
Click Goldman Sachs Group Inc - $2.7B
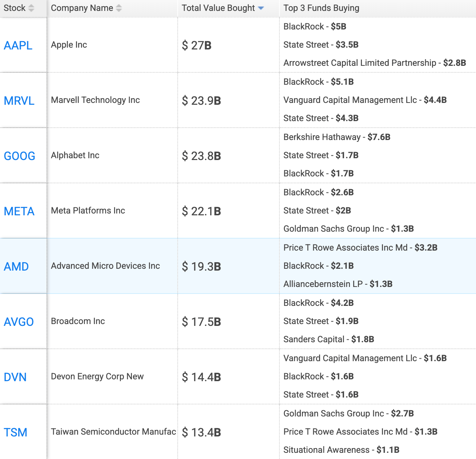pos(348,414)
